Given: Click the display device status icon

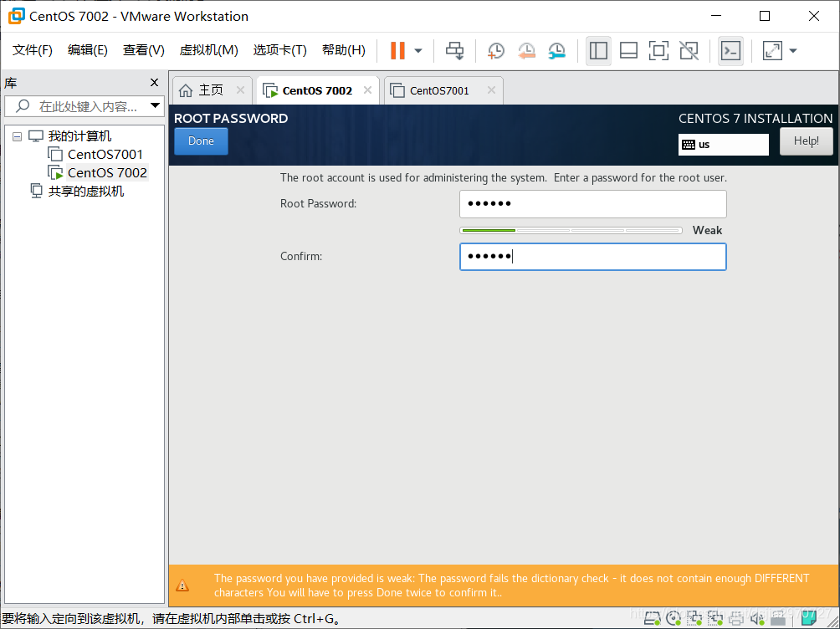Looking at the screenshot, I should 778,619.
